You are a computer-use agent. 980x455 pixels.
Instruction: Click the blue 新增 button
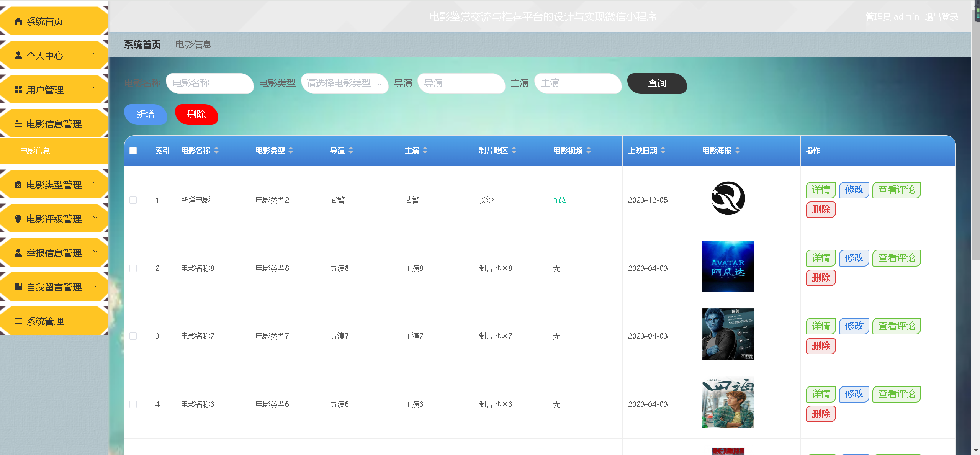tap(146, 114)
